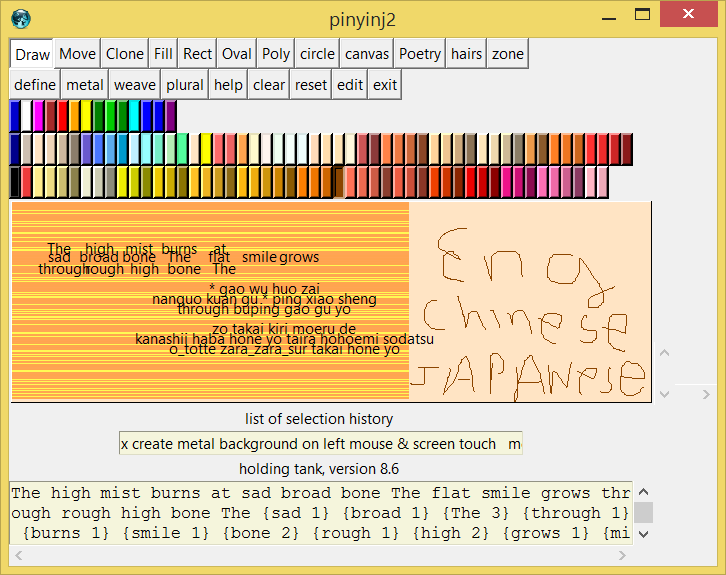
Task: Close the pinyinj2 window
Action: coord(688,14)
